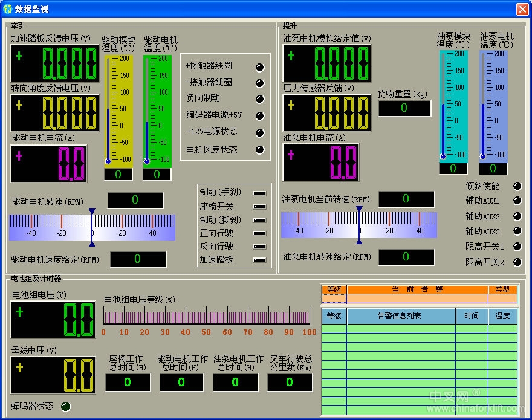Screen dimensions: 532x420
Task: Click the -接触器线圈 status LED
Action: coord(260,83)
